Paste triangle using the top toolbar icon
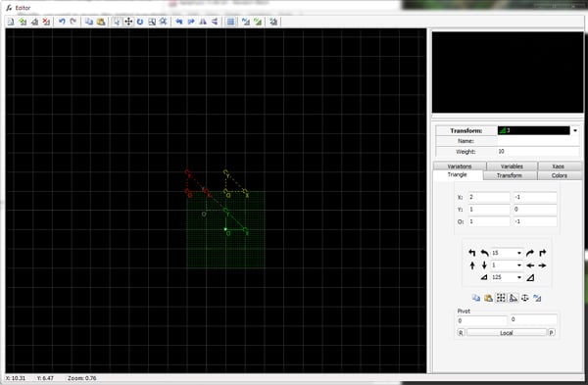The image size is (588, 385). 101,22
